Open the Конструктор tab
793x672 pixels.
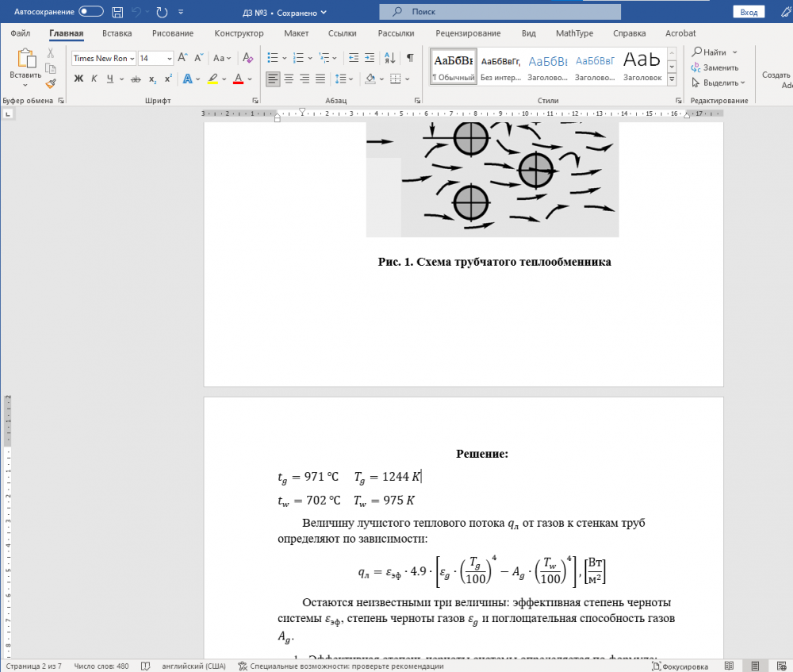[x=239, y=33]
